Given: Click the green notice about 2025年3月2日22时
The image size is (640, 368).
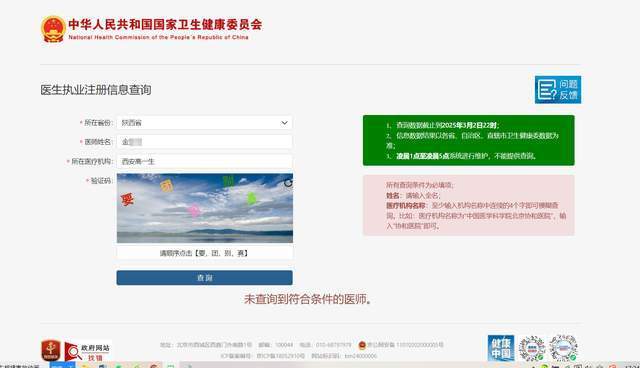Looking at the screenshot, I should click(469, 140).
